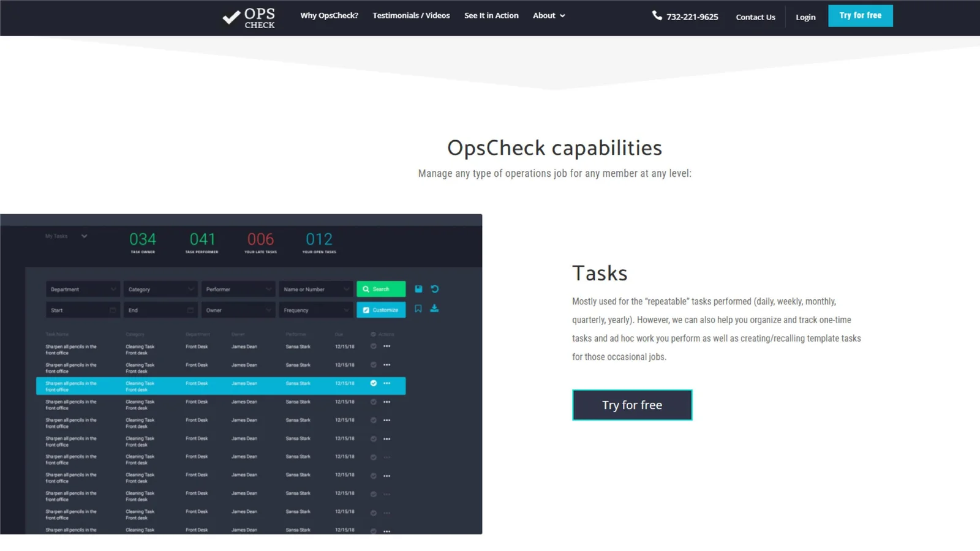Click the calendar icon in the End field
Viewport: 980px width, 551px height.
pos(190,310)
